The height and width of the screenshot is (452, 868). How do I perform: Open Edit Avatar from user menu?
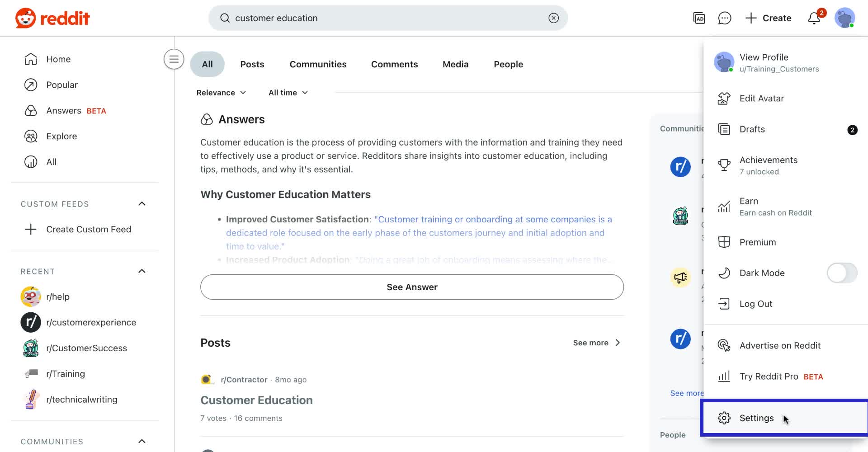pos(761,99)
